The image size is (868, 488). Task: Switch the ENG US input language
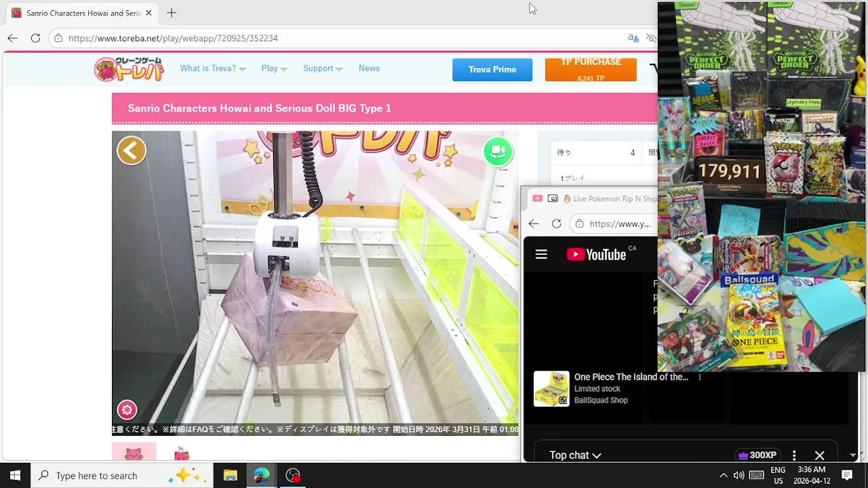(x=778, y=475)
